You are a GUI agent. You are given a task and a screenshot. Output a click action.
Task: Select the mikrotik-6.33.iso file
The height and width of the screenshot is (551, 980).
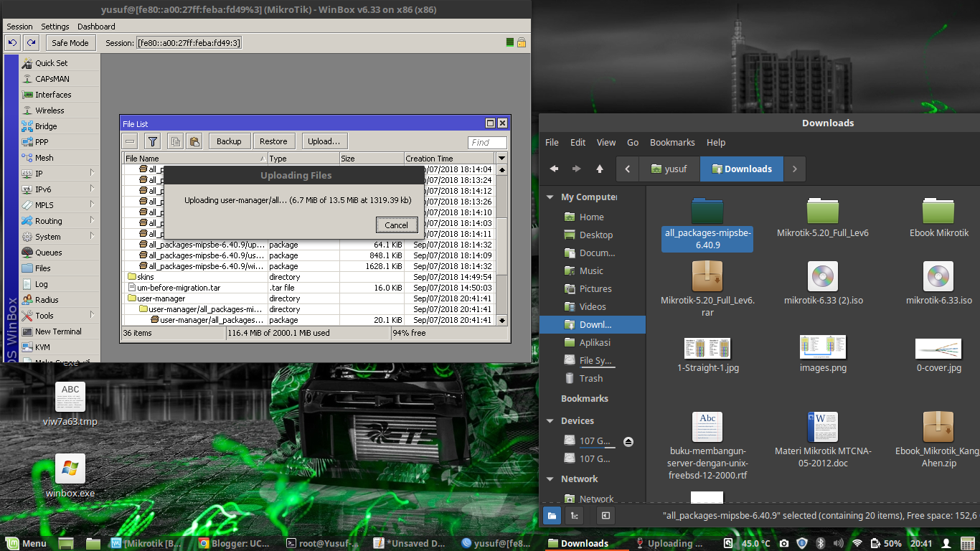coord(938,284)
